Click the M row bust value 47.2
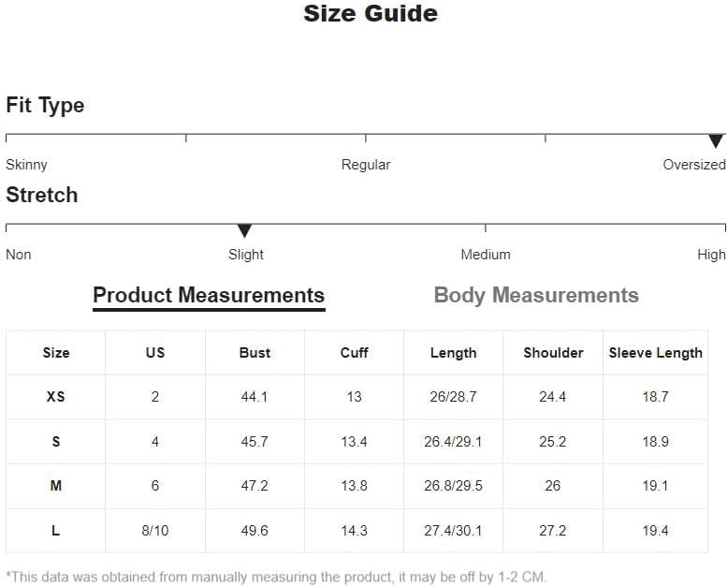The image size is (728, 587). tap(255, 486)
